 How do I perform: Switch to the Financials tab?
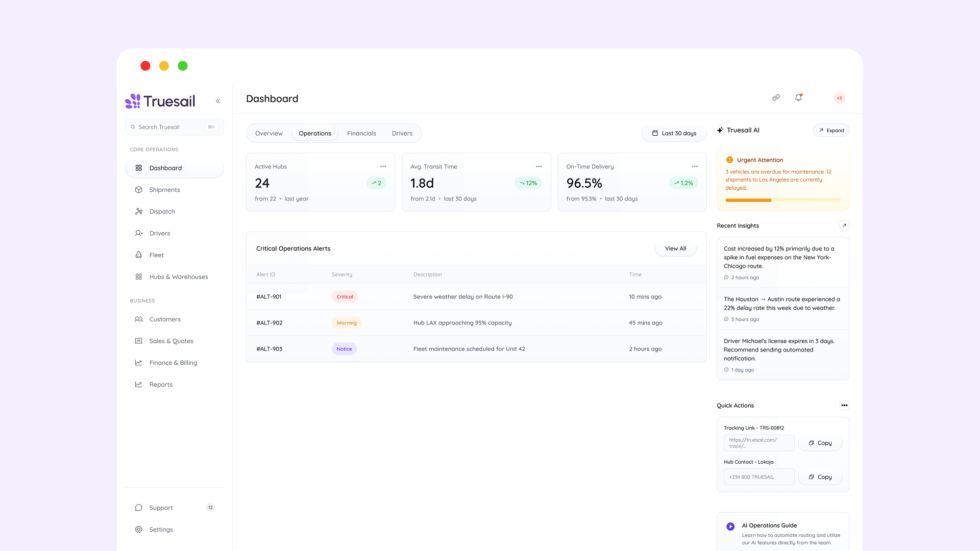coord(361,133)
